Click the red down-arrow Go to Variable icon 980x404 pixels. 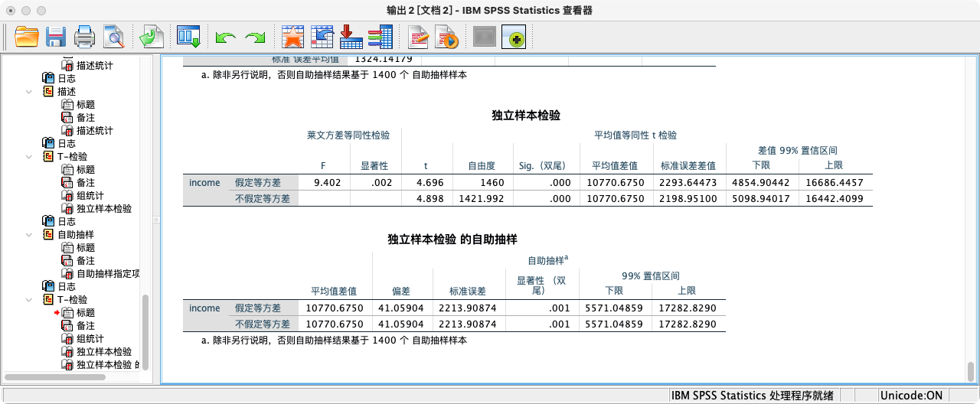[x=351, y=36]
